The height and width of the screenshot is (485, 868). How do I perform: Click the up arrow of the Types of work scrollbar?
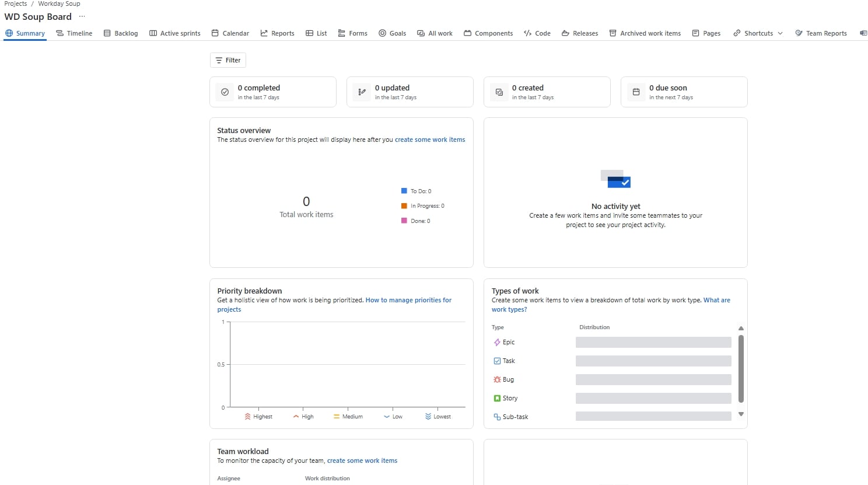point(741,329)
